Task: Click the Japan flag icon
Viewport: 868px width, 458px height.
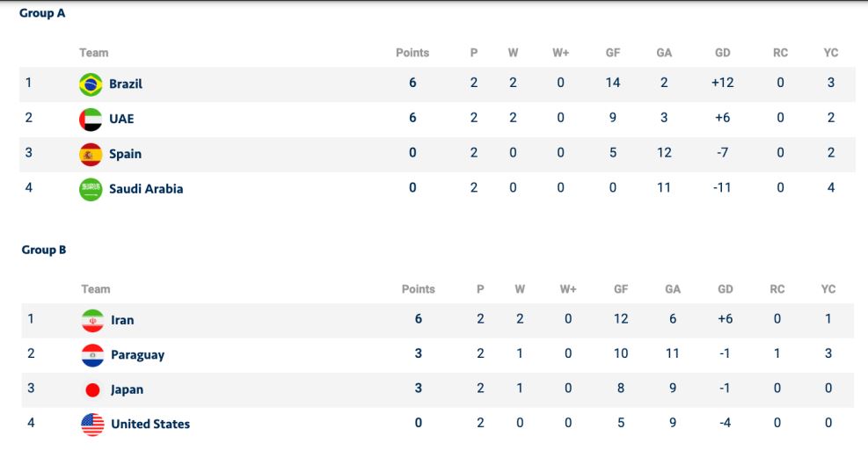Action: click(x=92, y=390)
